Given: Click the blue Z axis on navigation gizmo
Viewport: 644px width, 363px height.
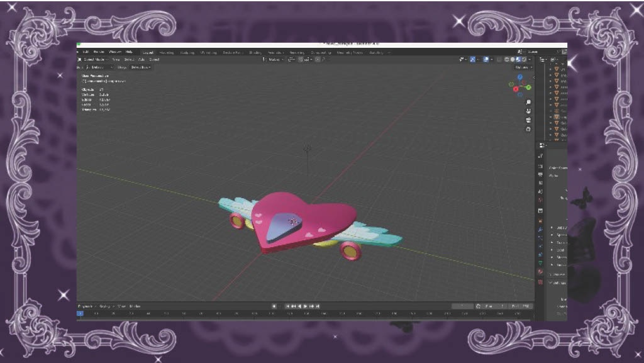Looking at the screenshot, I should [x=520, y=77].
